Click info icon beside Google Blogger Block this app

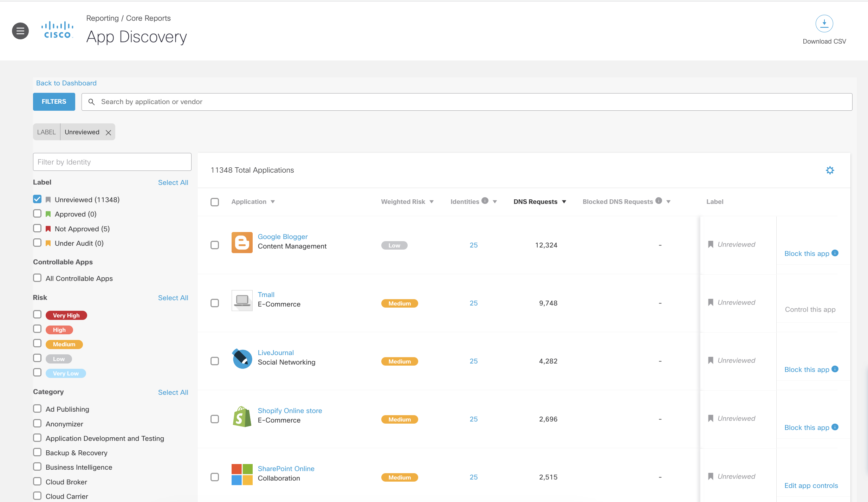(x=835, y=253)
